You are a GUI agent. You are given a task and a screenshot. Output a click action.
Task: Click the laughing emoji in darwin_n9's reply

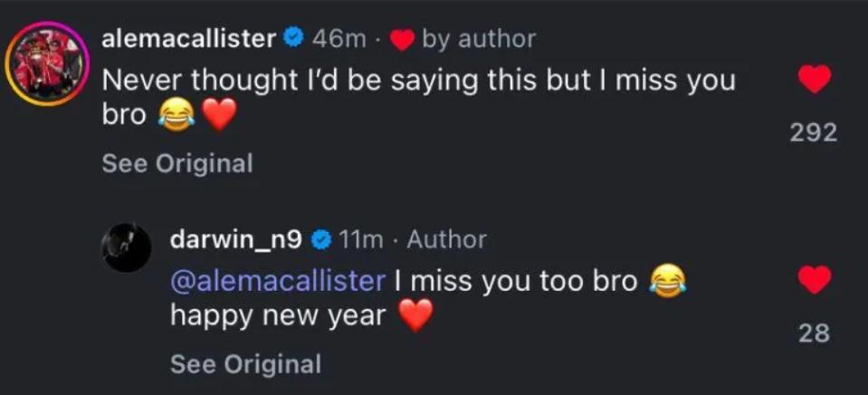[x=668, y=280]
